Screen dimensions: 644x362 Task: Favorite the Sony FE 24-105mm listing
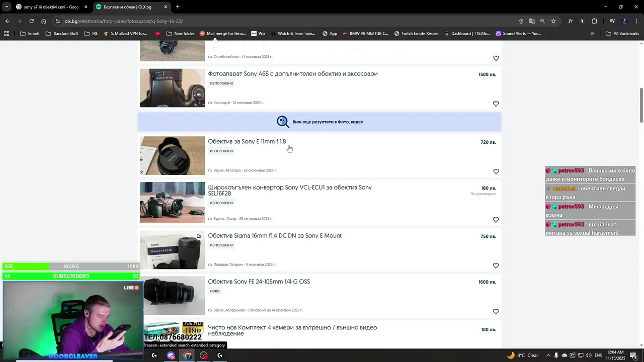(x=496, y=312)
